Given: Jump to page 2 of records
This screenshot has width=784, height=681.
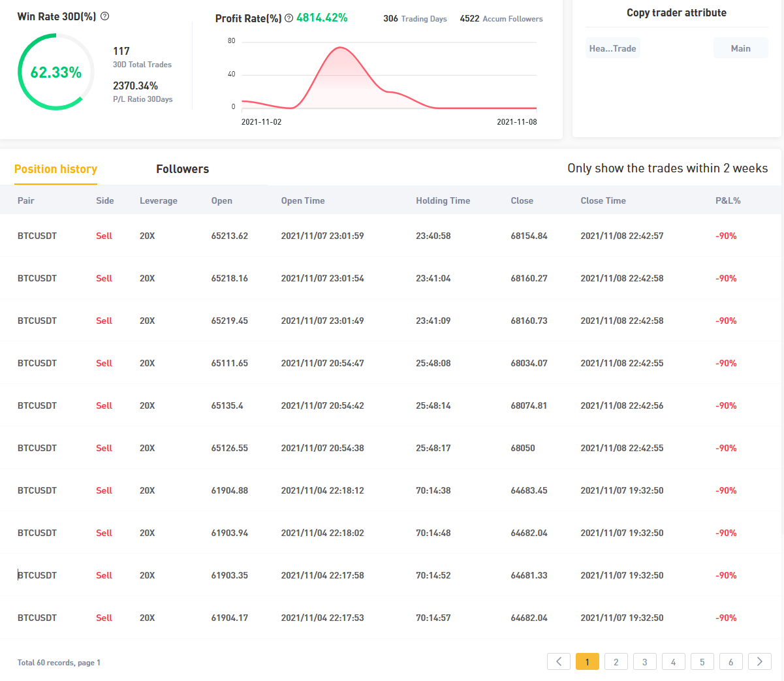Looking at the screenshot, I should pos(616,661).
